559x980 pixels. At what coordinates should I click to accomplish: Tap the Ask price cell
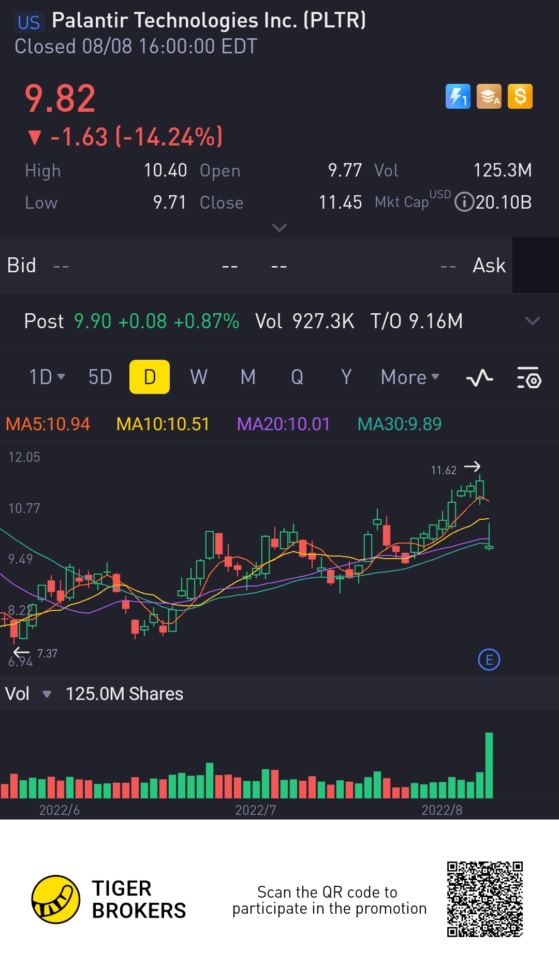tap(384, 266)
